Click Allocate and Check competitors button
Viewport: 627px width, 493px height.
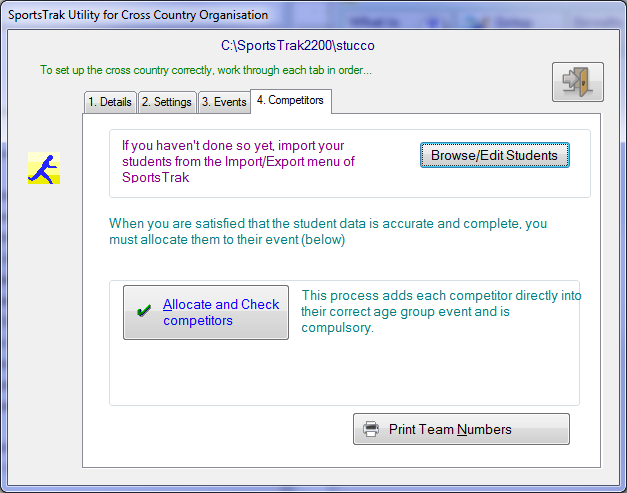tap(206, 312)
